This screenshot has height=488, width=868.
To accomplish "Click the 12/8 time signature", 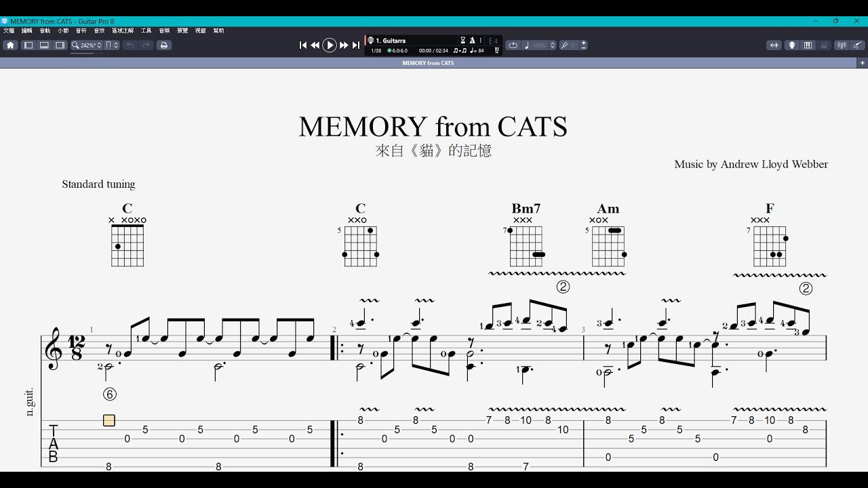I will pyautogui.click(x=77, y=347).
